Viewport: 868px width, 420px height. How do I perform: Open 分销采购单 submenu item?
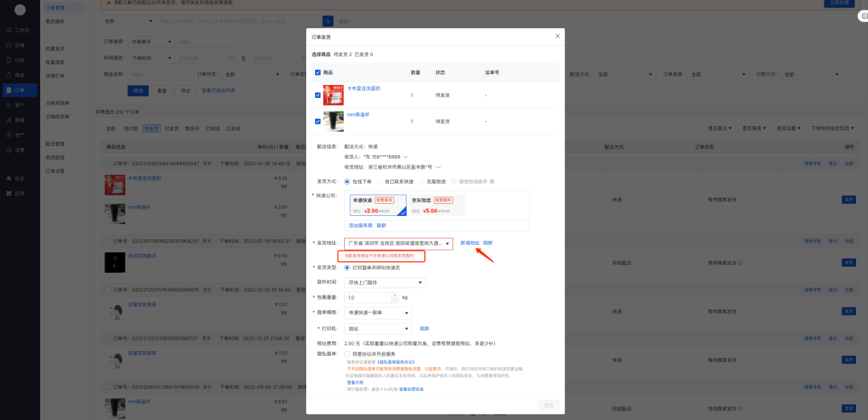click(57, 103)
